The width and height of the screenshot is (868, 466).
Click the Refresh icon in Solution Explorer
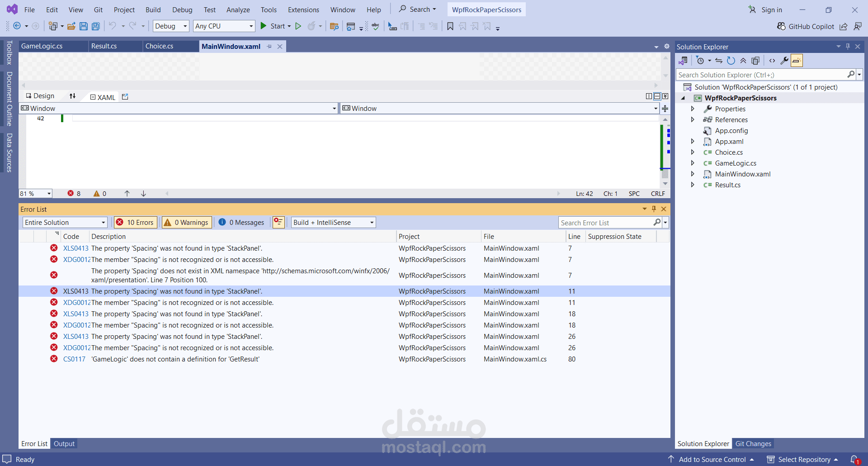tap(731, 61)
